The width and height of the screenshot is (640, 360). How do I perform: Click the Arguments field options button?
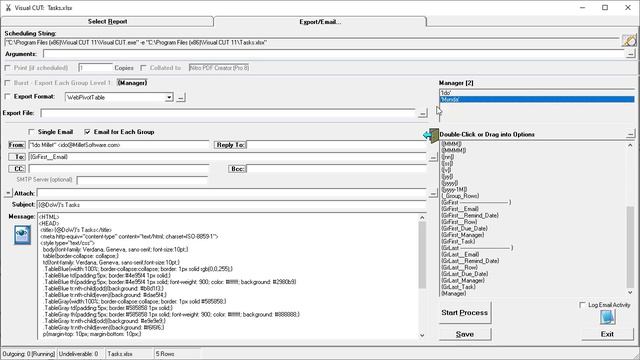coord(631,54)
